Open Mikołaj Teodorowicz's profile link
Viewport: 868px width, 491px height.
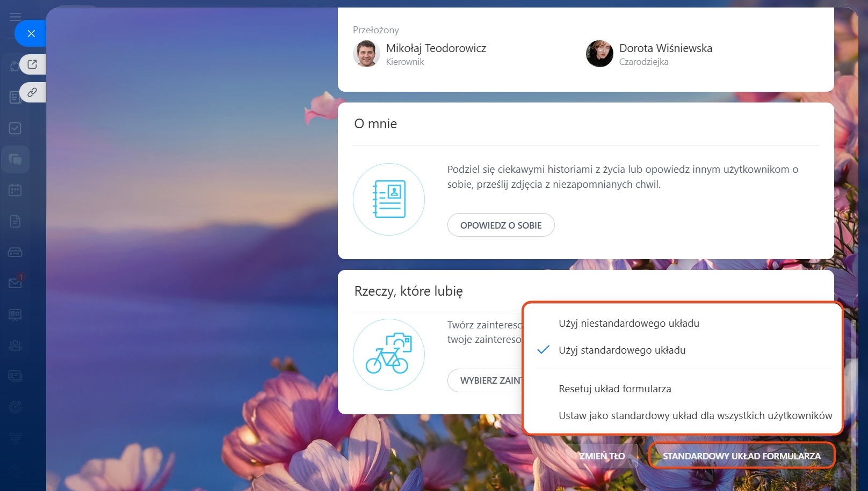coord(436,48)
